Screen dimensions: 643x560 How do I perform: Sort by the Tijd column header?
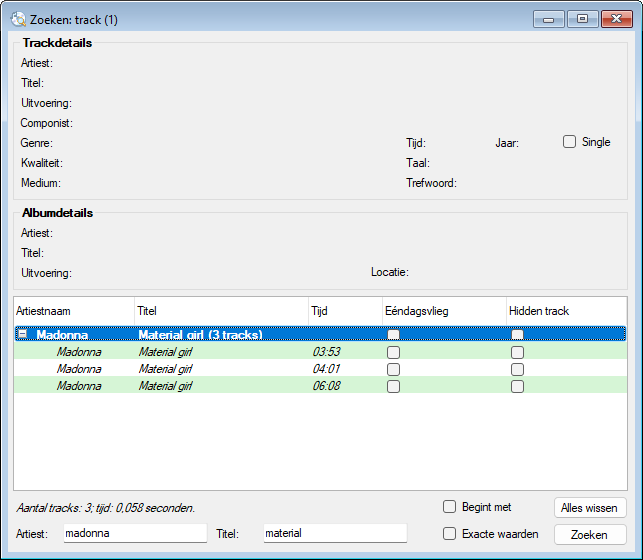click(x=345, y=311)
